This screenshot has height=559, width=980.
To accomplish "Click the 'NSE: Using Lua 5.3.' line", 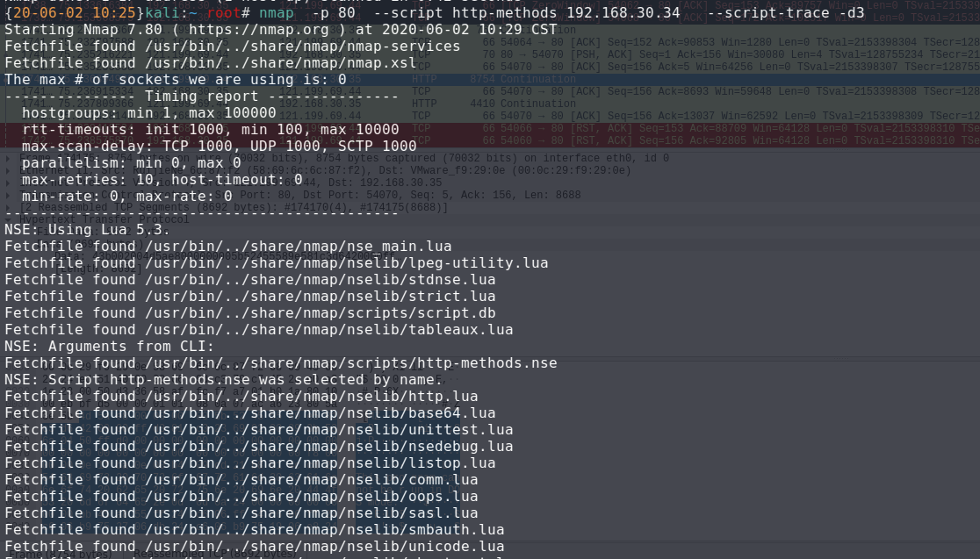I will 88,229.
